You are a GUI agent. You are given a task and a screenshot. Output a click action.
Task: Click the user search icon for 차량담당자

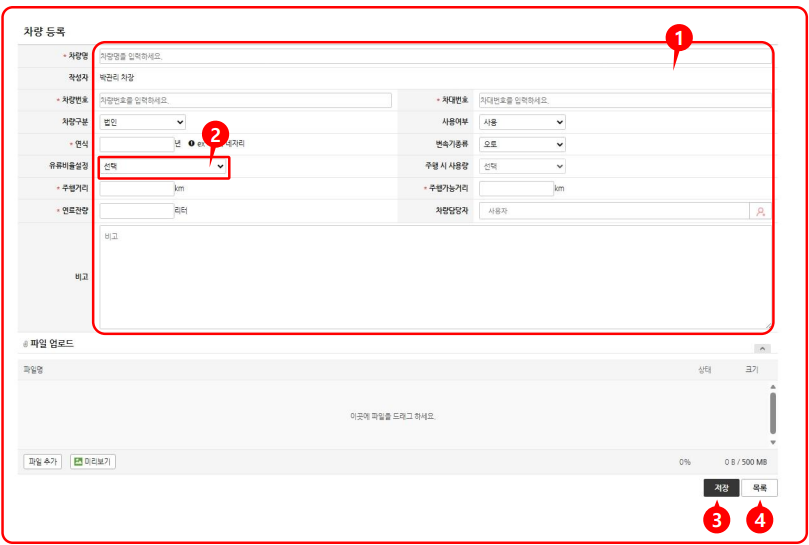(760, 211)
